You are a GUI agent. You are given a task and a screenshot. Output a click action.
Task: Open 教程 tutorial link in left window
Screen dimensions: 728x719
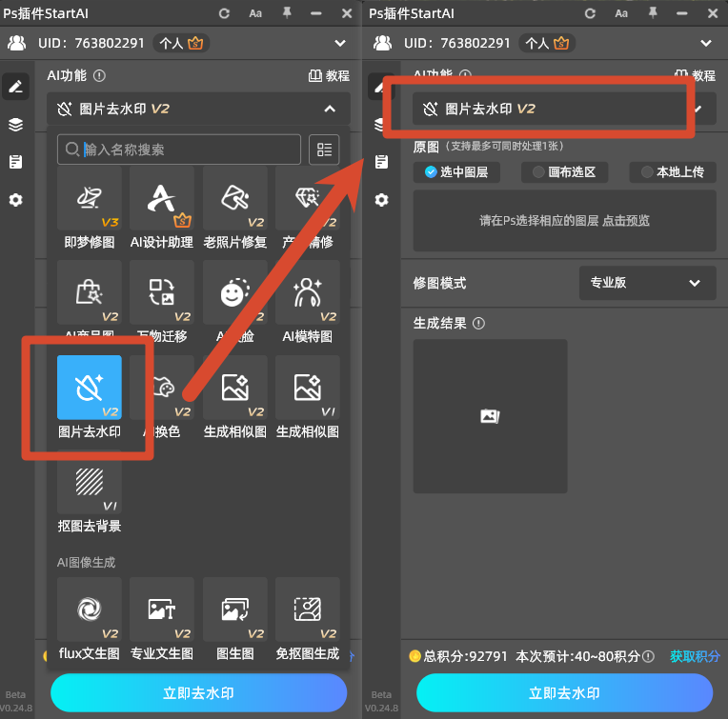[329, 75]
